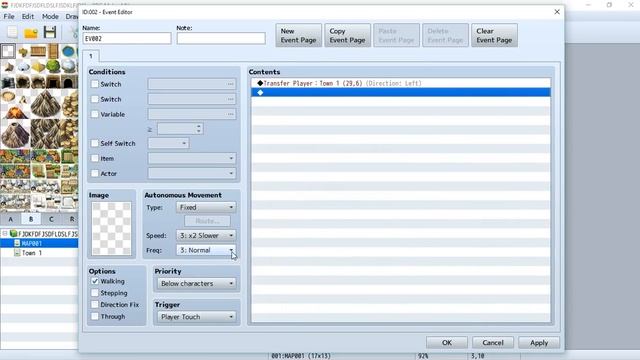Viewport: 640px width, 360px height.
Task: Click the OK button
Action: coord(447,343)
